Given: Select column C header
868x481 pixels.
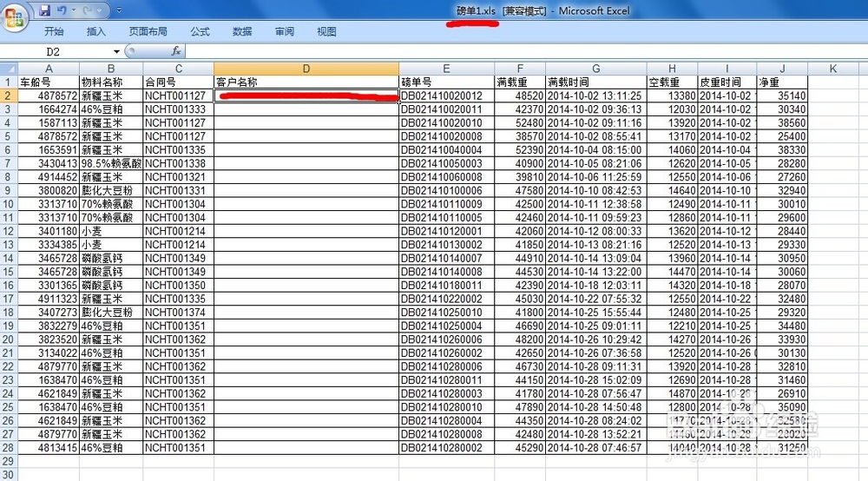Looking at the screenshot, I should click(178, 69).
